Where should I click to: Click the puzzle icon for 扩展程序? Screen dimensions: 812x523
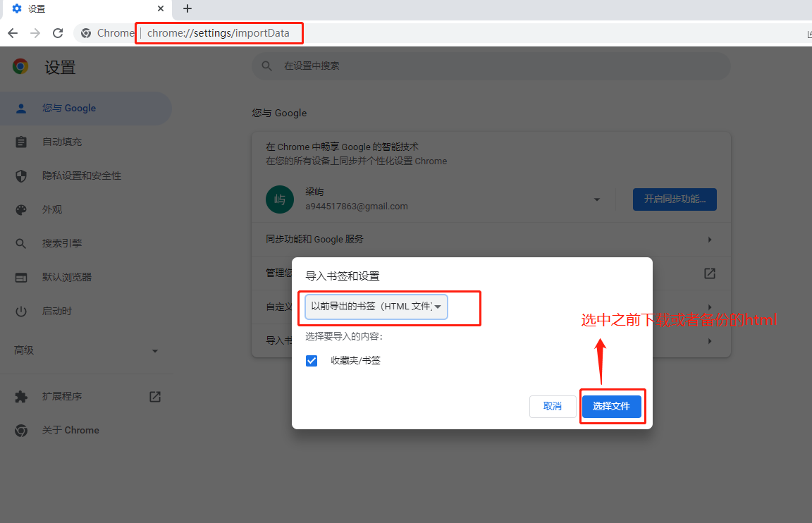pos(21,397)
